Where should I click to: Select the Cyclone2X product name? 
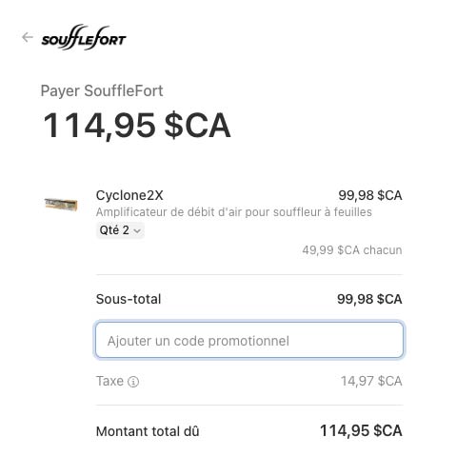[129, 195]
